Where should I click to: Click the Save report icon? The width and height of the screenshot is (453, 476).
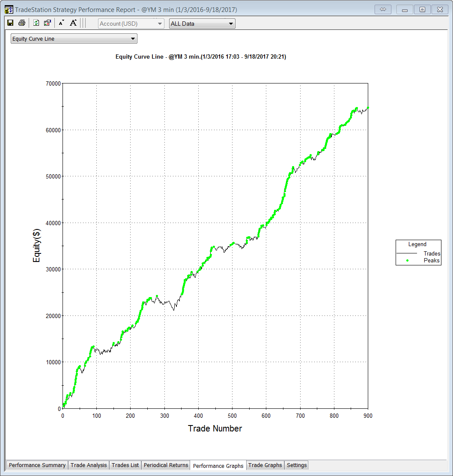pyautogui.click(x=10, y=23)
